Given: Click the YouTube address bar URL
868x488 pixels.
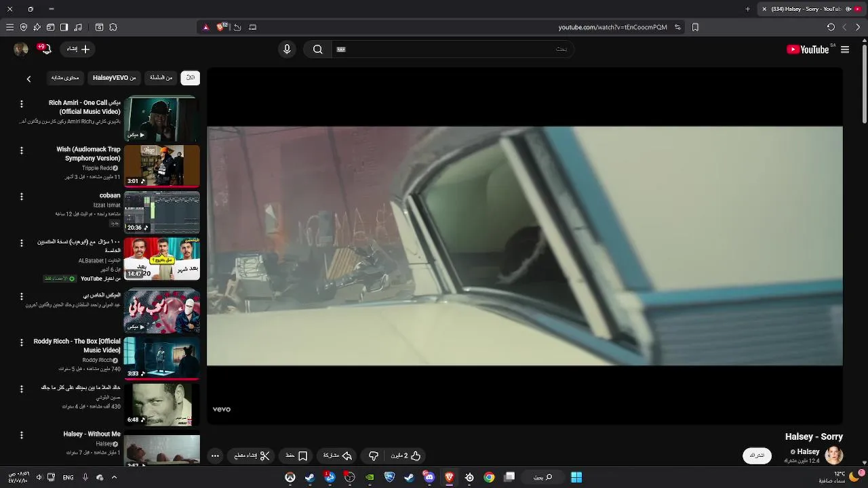Looking at the screenshot, I should [612, 27].
